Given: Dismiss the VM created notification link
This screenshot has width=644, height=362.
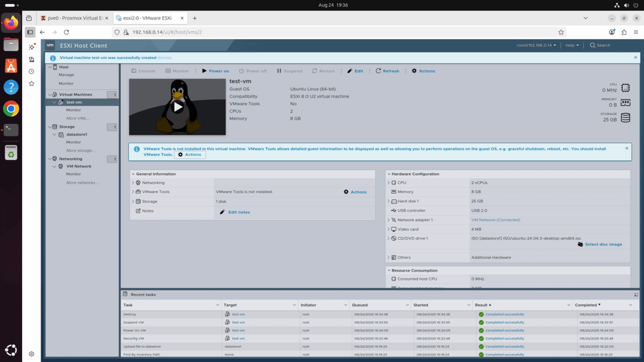Looking at the screenshot, I should click(x=165, y=58).
